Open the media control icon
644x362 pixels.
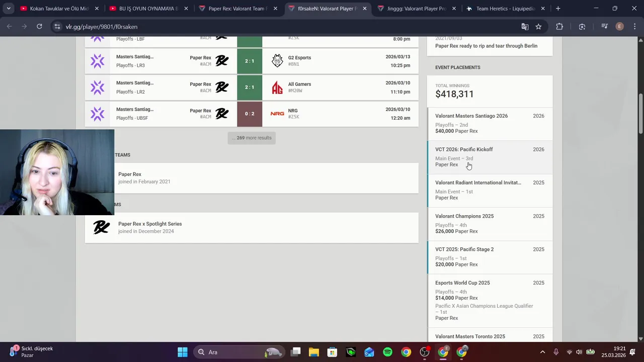tap(605, 27)
